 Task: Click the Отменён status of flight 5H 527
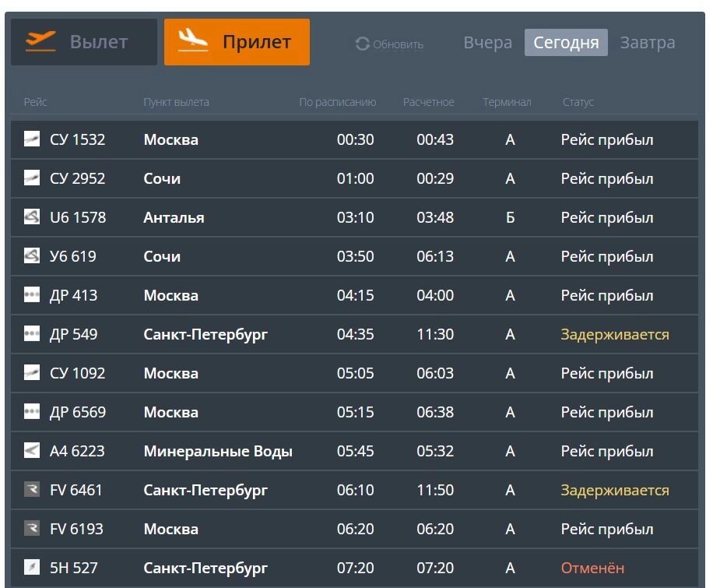click(x=592, y=568)
